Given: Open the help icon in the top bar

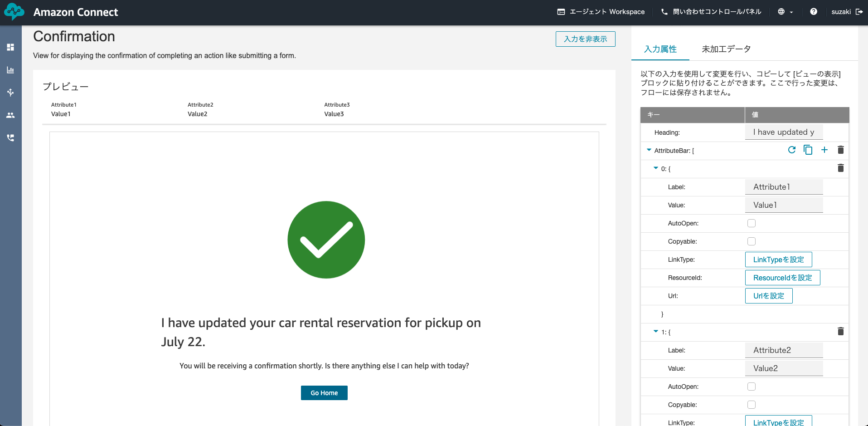Looking at the screenshot, I should click(814, 12).
